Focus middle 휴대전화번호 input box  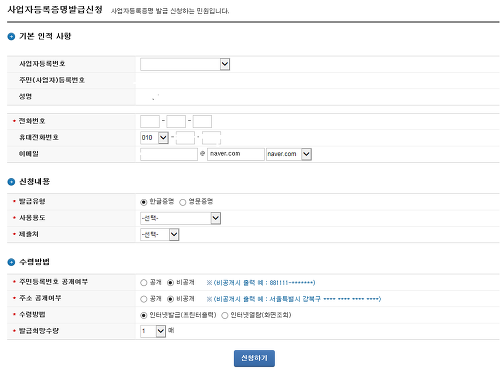pyautogui.click(x=185, y=138)
